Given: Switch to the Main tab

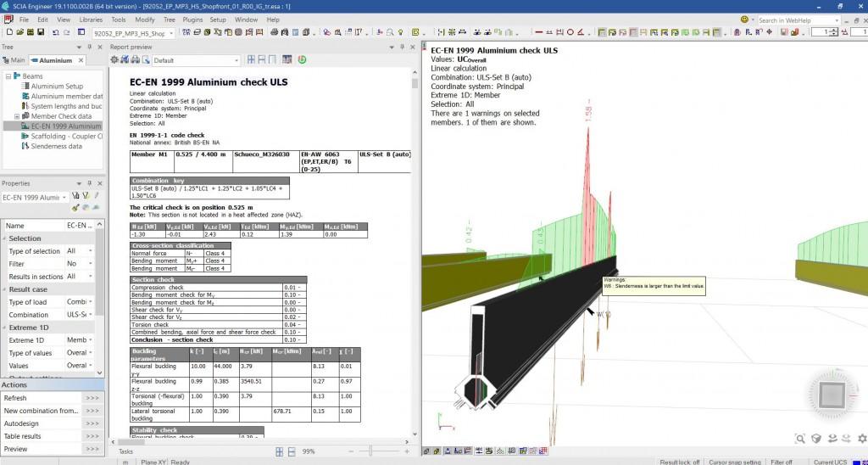Looking at the screenshot, I should click(x=14, y=60).
